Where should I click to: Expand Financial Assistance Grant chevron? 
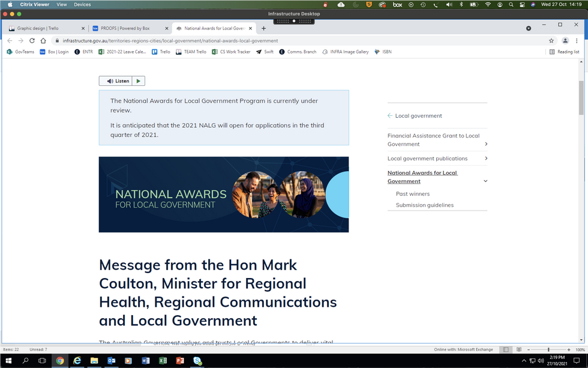pos(486,144)
